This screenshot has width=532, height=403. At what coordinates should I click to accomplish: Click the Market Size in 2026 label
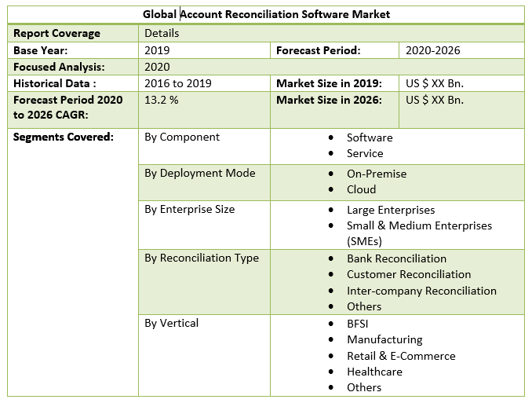click(x=329, y=100)
